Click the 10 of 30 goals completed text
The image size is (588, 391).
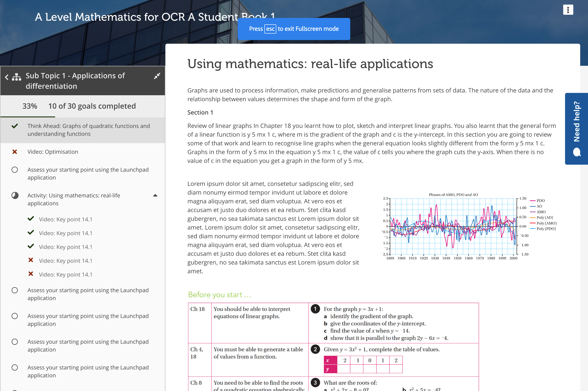[x=92, y=106]
